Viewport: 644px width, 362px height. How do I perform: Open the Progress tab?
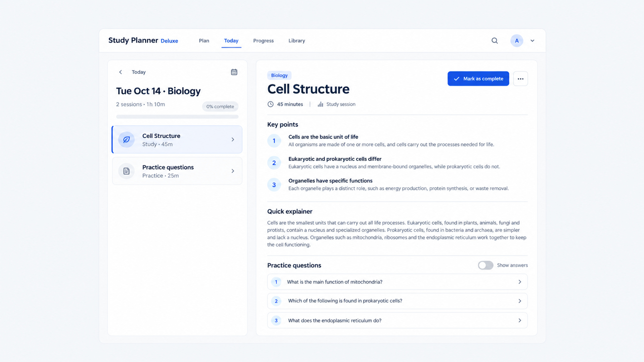pyautogui.click(x=263, y=41)
